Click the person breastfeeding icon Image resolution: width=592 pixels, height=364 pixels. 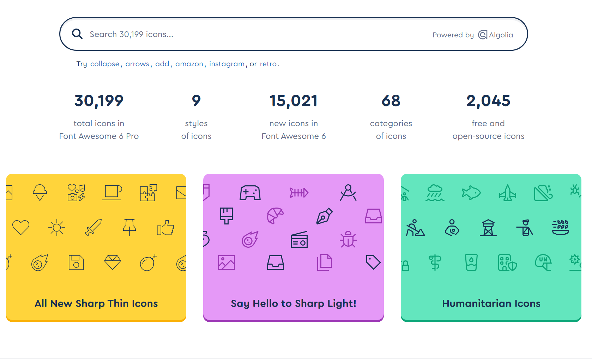pos(452,228)
